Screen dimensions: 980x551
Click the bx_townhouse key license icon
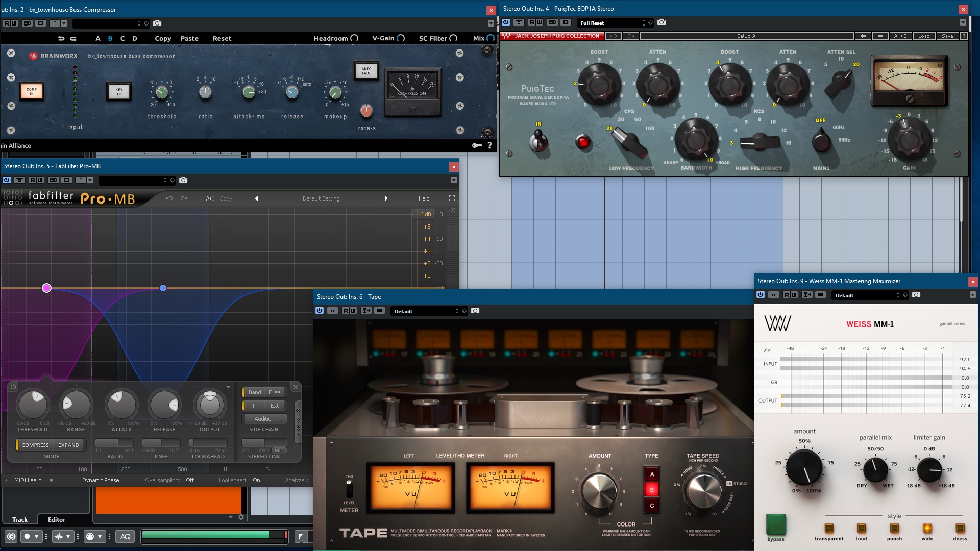pos(477,146)
